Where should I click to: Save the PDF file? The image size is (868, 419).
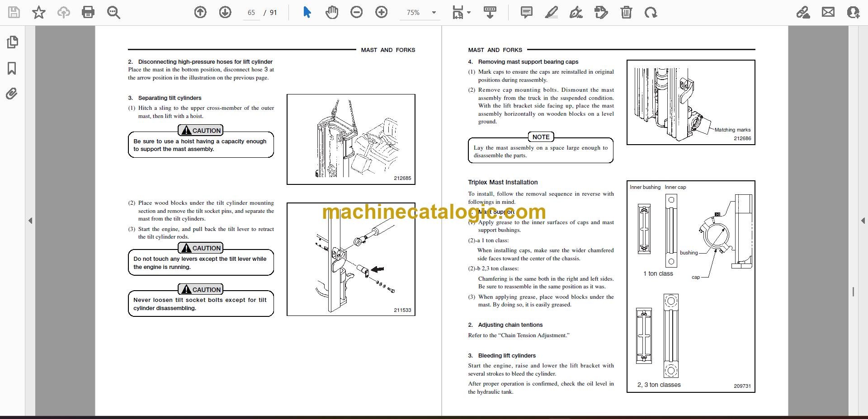[x=14, y=13]
